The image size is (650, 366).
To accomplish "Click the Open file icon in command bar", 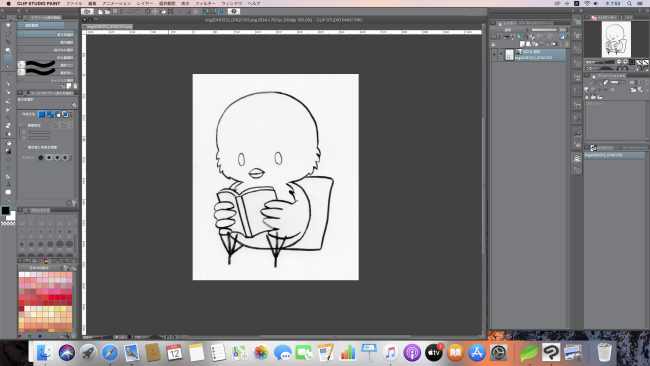I will click(107, 11).
